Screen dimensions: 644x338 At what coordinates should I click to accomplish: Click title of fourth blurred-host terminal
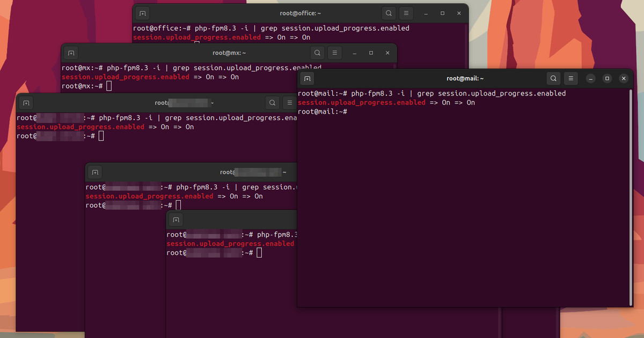(x=253, y=172)
